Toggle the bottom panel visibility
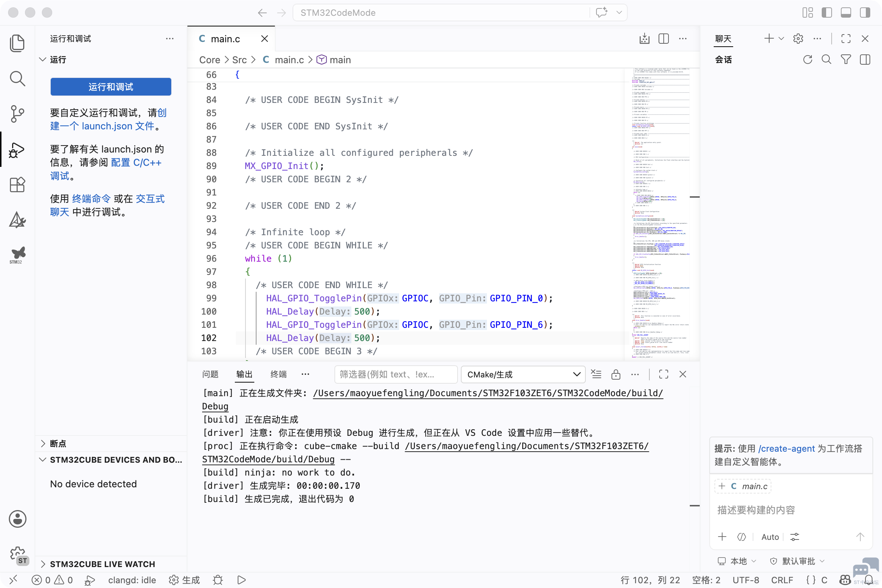The height and width of the screenshot is (588, 882). point(846,13)
